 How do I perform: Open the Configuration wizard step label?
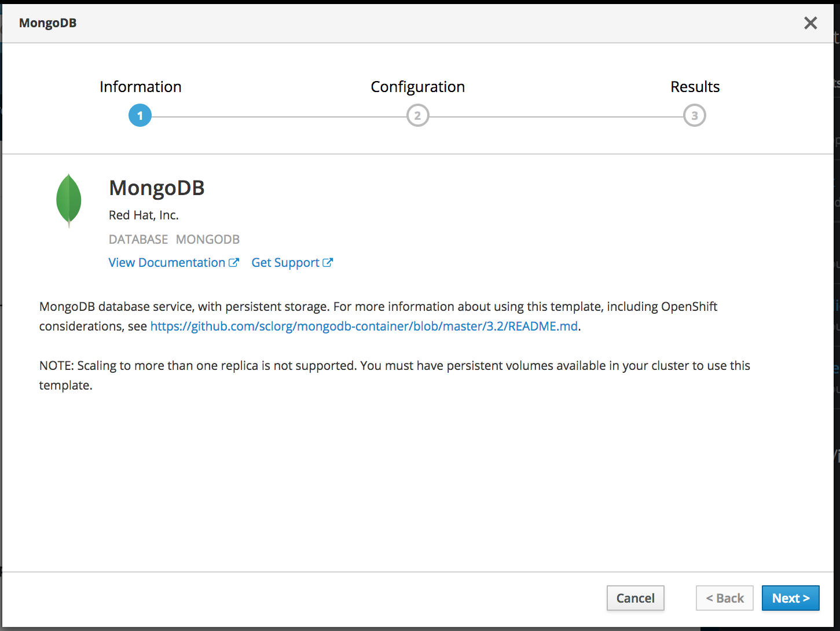pyautogui.click(x=417, y=87)
